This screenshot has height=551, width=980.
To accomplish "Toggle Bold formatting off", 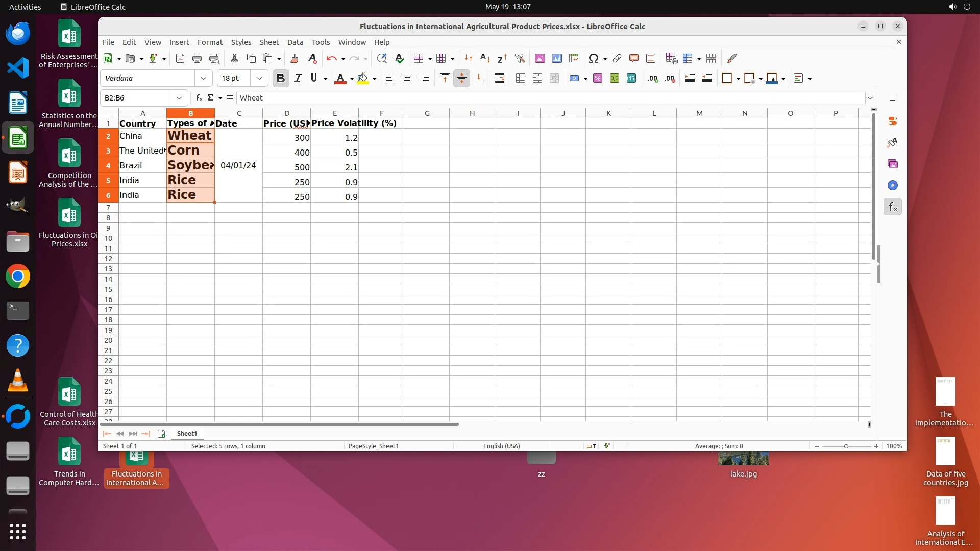I will [280, 78].
